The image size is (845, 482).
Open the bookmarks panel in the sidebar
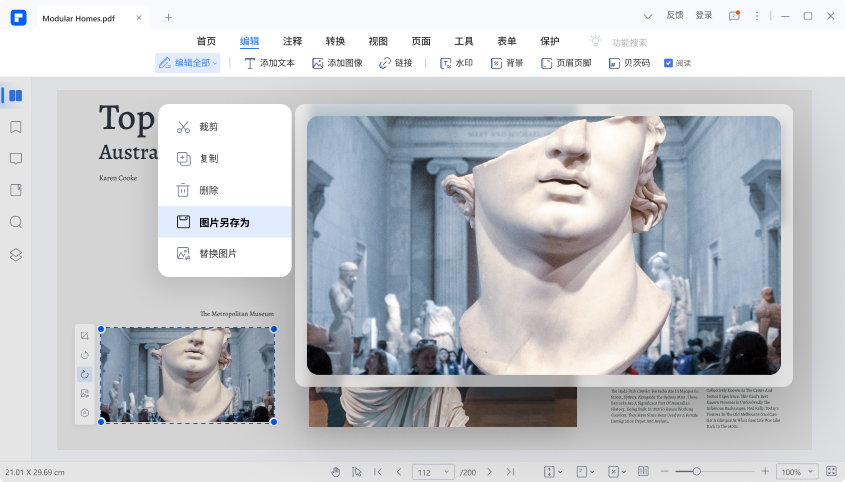[x=15, y=127]
